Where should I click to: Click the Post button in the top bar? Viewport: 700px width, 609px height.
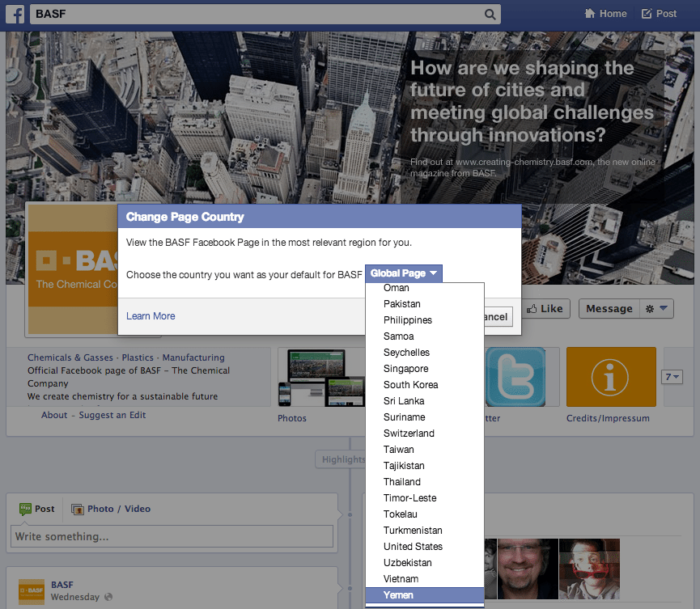659,14
